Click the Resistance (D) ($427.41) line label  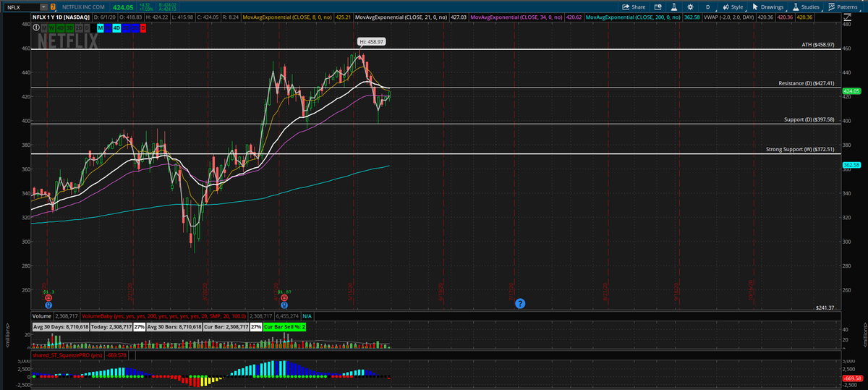coord(807,83)
